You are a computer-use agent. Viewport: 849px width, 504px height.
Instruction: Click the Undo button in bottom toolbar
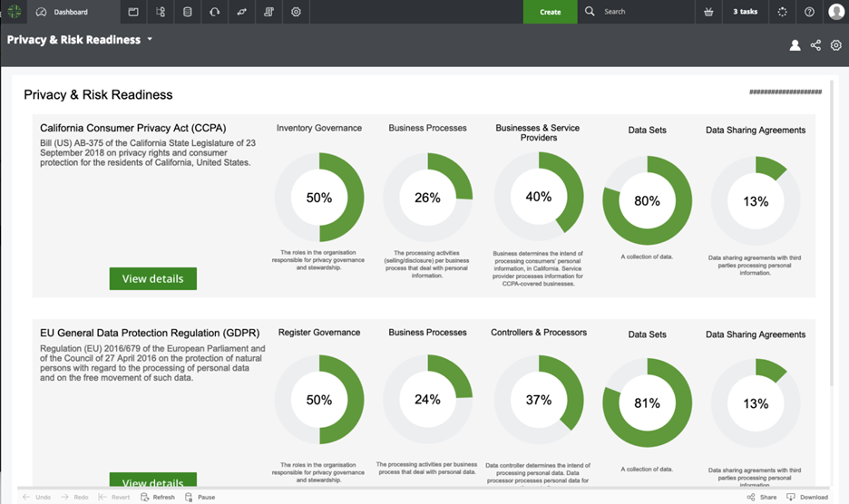[37, 497]
